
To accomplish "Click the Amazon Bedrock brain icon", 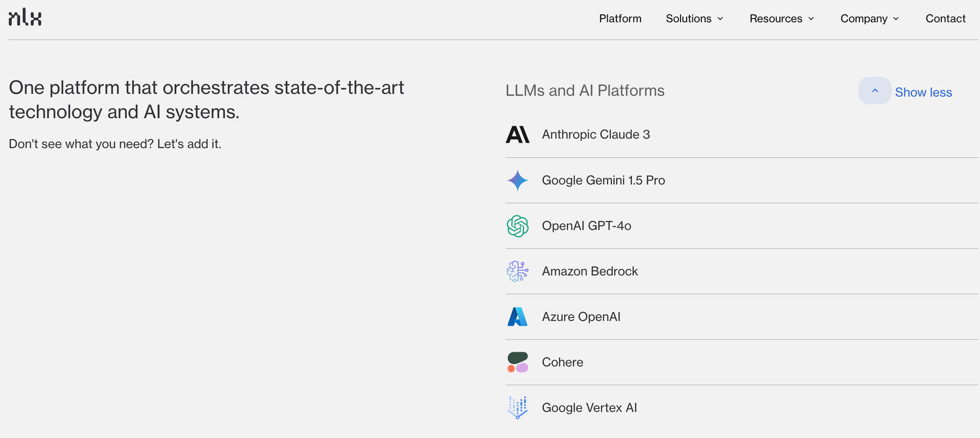I will (x=517, y=271).
